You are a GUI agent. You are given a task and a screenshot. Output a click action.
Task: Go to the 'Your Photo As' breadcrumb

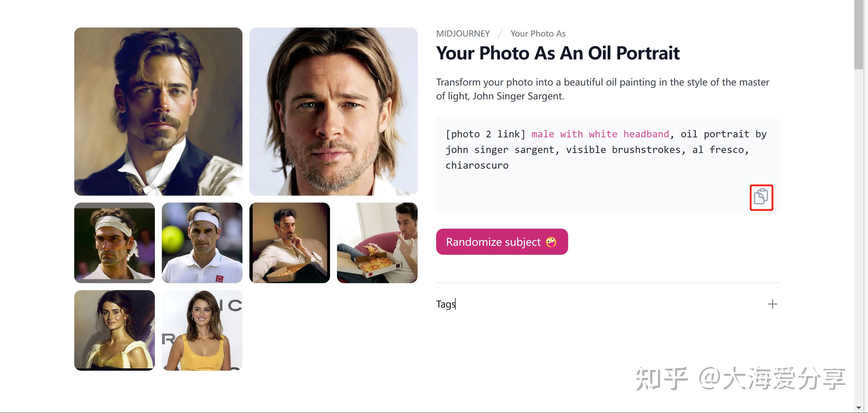point(538,34)
